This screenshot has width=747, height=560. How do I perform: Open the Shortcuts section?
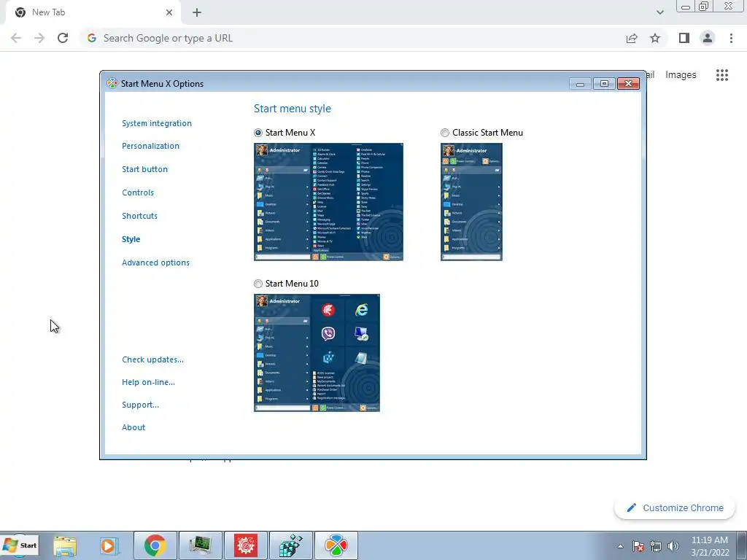pos(139,216)
